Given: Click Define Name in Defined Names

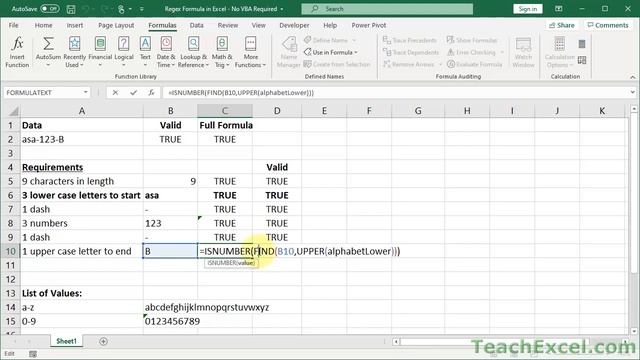Looking at the screenshot, I should (326, 40).
